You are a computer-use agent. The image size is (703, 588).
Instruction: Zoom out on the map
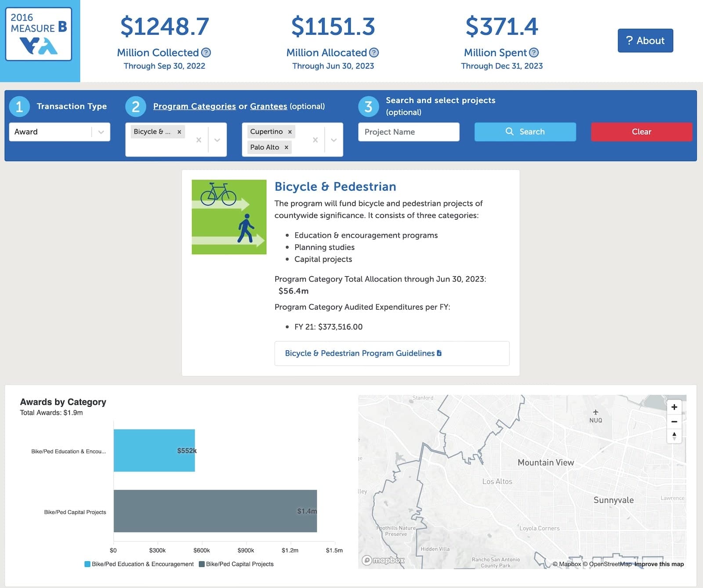(674, 421)
